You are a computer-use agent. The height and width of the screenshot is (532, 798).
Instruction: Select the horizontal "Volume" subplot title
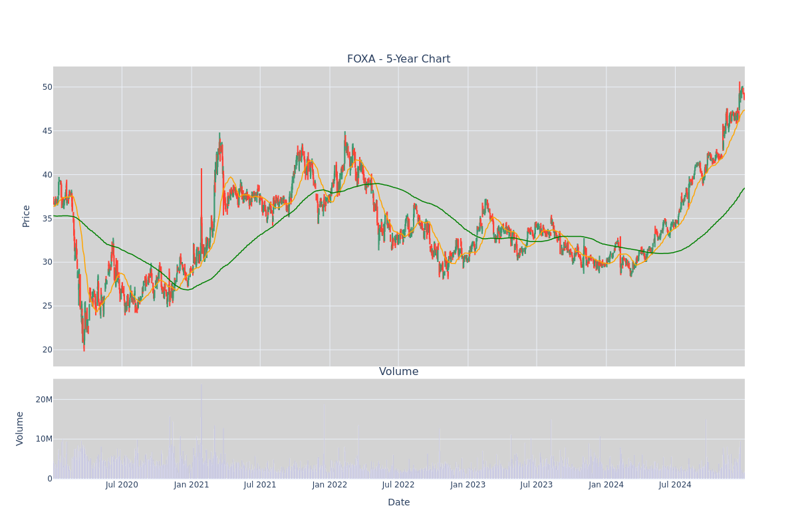[399, 372]
